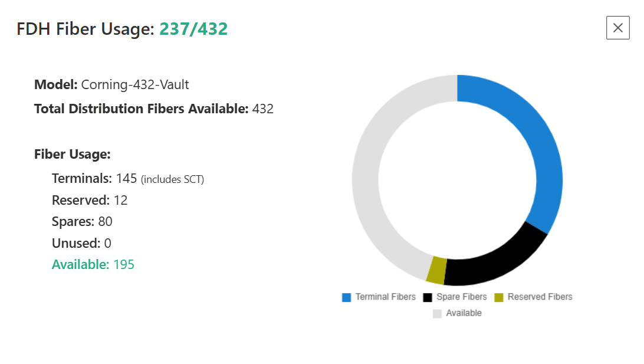Viewport: 644px width, 364px height.
Task: Click the 237/432 usage count in title
Action: coord(193,29)
